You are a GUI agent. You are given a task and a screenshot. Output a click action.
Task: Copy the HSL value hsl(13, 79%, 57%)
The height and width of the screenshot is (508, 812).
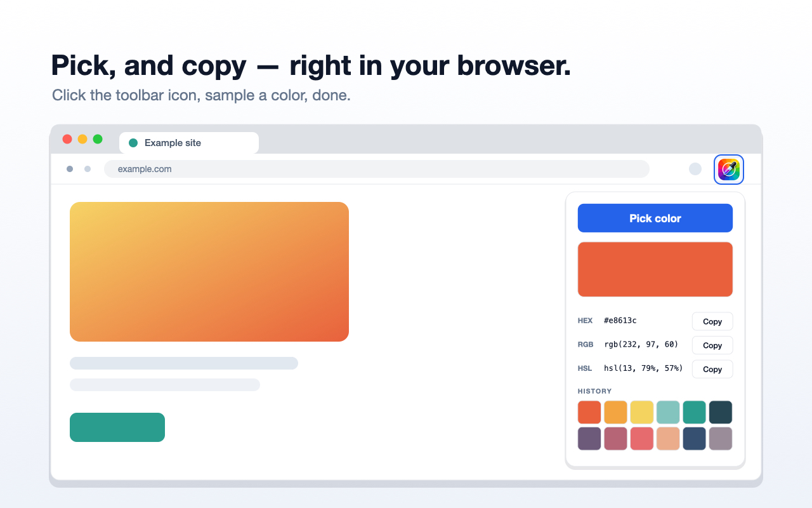(x=712, y=369)
